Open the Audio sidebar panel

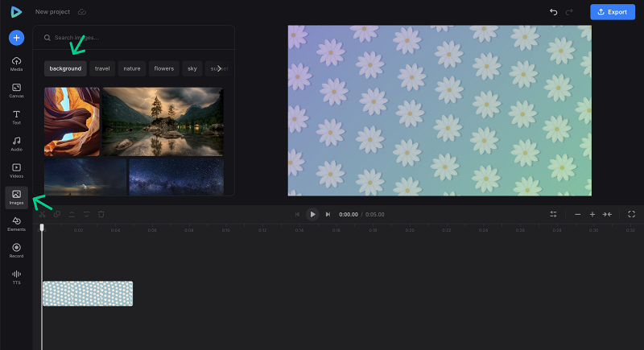16,144
